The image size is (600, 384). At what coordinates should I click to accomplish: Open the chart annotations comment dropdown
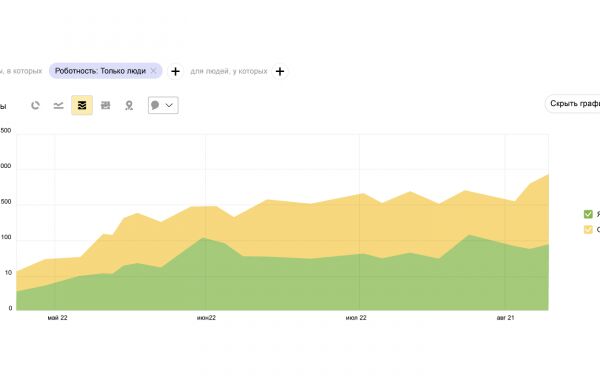(x=163, y=105)
